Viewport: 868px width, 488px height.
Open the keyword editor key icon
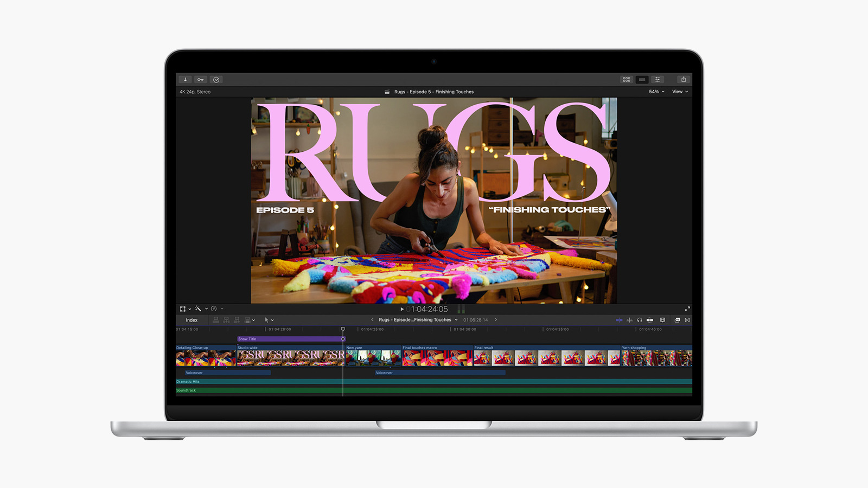pyautogui.click(x=201, y=80)
